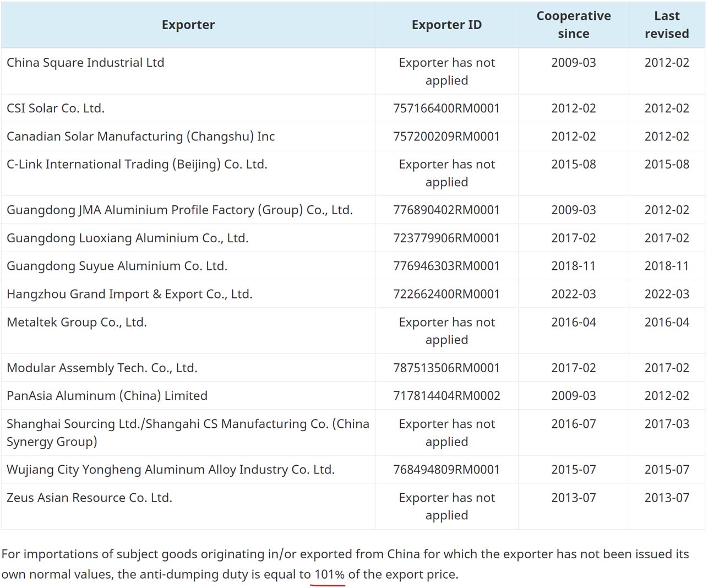Click the underlined 101% figure
708x588 pixels.
[329, 575]
